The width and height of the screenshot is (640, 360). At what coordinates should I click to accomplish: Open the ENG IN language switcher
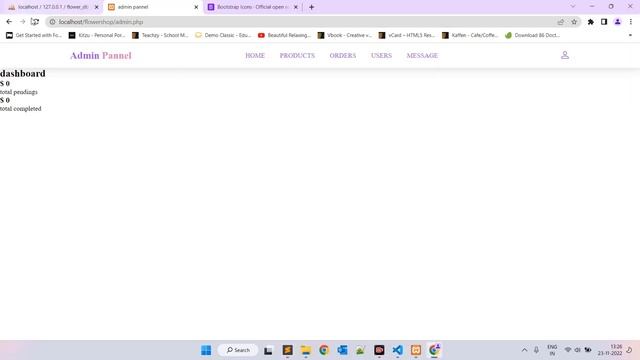click(x=552, y=350)
